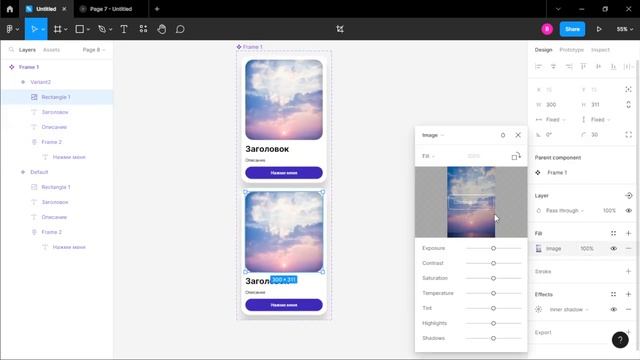This screenshot has width=640, height=360.
Task: Open Image fill type dropdown
Action: point(433,135)
